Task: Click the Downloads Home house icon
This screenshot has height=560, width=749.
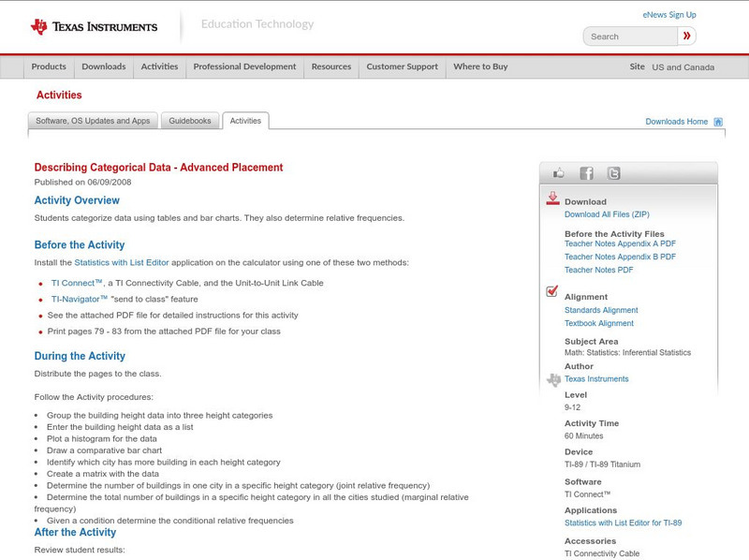Action: pos(718,122)
